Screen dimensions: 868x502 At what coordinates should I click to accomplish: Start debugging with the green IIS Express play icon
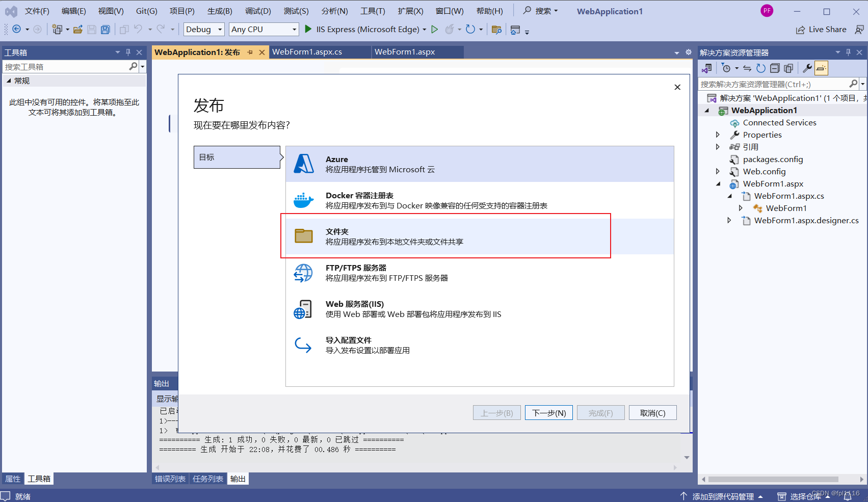coord(308,29)
